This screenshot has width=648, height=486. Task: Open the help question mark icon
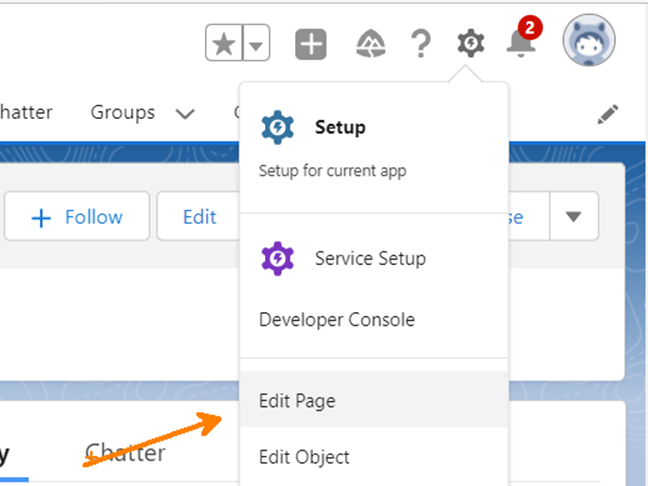421,44
